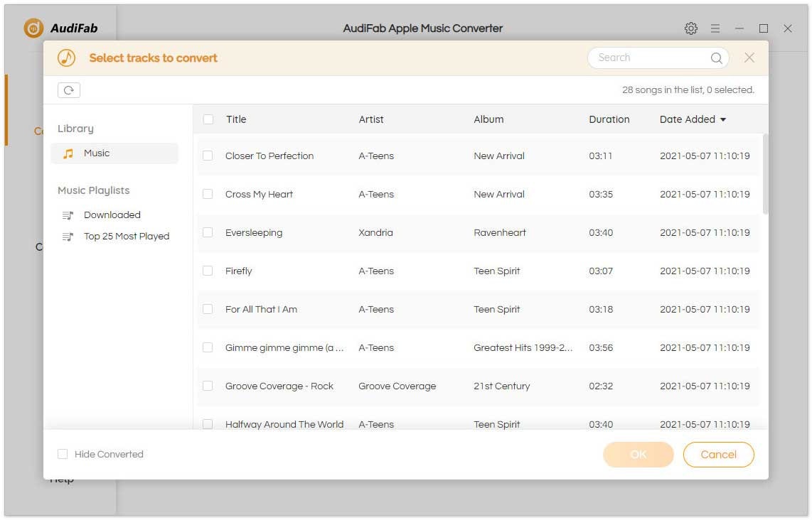Click the Halfway Around The World title

(284, 424)
